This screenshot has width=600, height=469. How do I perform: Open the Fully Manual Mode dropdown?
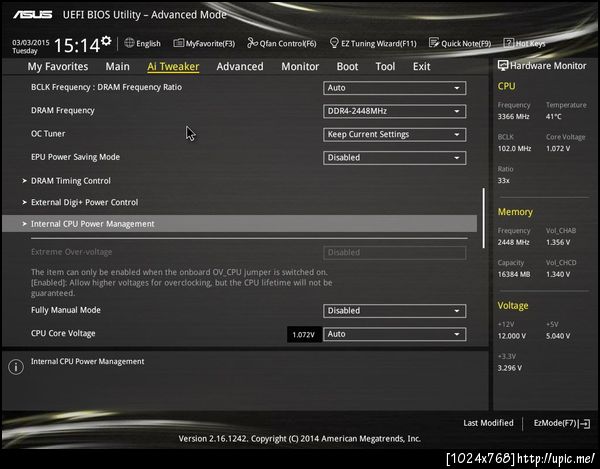click(x=395, y=311)
